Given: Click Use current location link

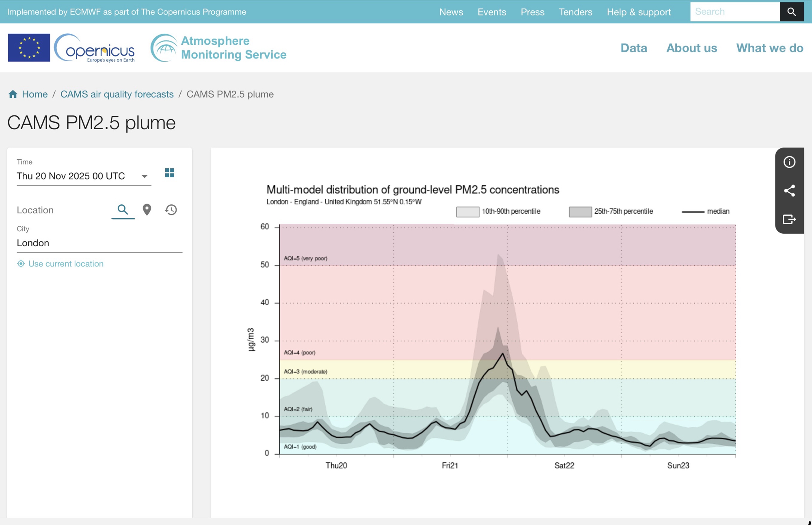Looking at the screenshot, I should [65, 264].
